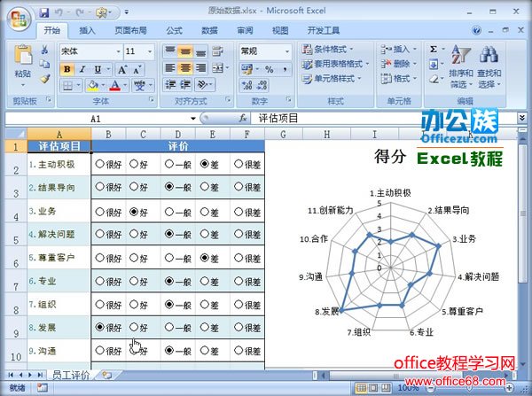Click the fx insert function button
The height and width of the screenshot is (396, 532).
[x=242, y=119]
